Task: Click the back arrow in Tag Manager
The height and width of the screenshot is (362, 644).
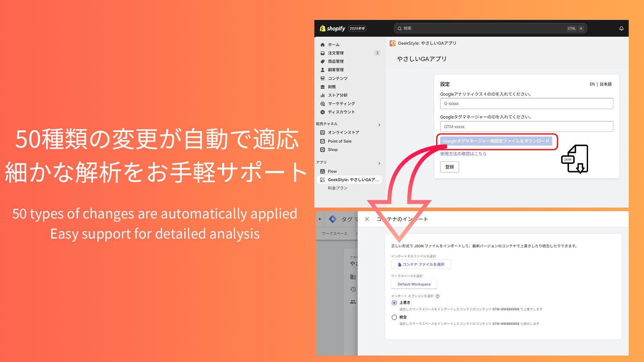Action: point(320,219)
